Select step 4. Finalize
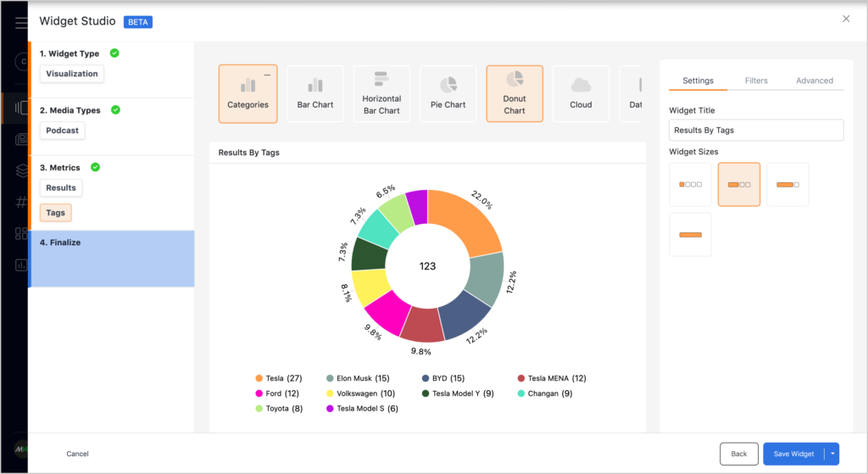 113,259
